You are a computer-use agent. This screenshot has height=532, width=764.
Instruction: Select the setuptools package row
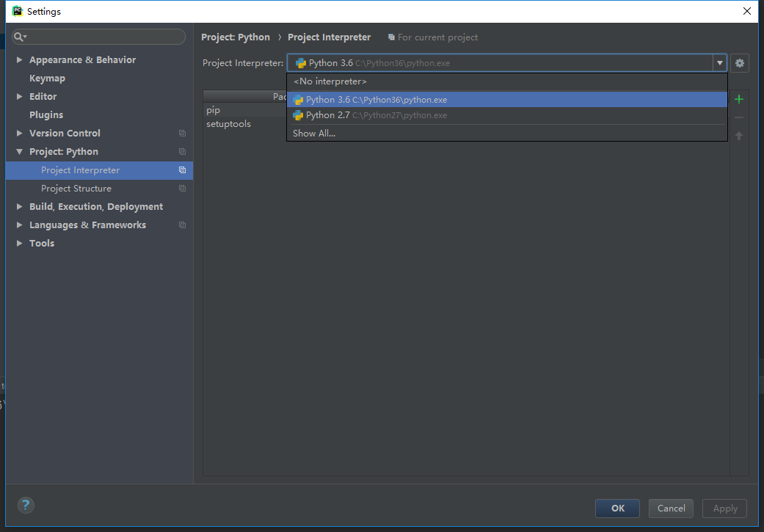[x=245, y=124]
